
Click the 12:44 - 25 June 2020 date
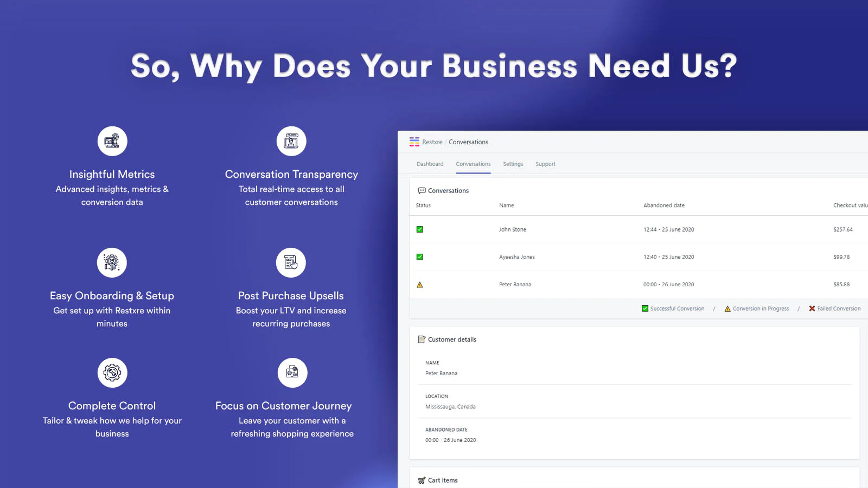click(x=669, y=229)
